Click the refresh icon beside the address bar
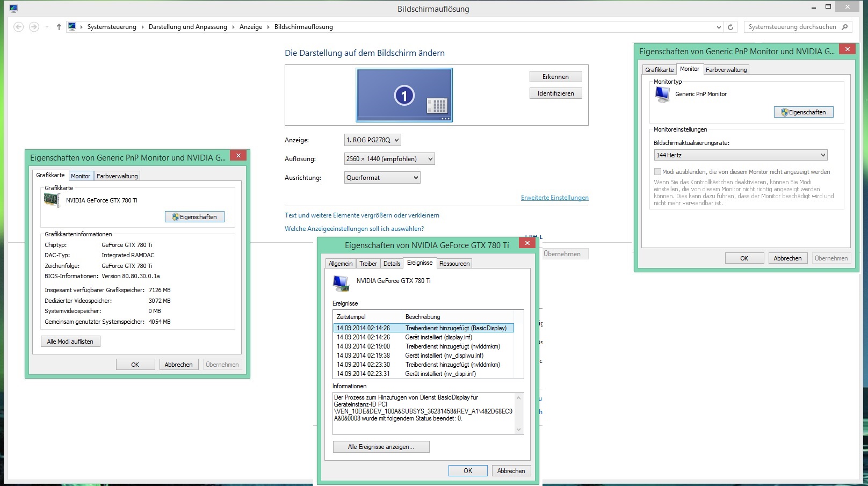The width and height of the screenshot is (868, 486). 730,27
